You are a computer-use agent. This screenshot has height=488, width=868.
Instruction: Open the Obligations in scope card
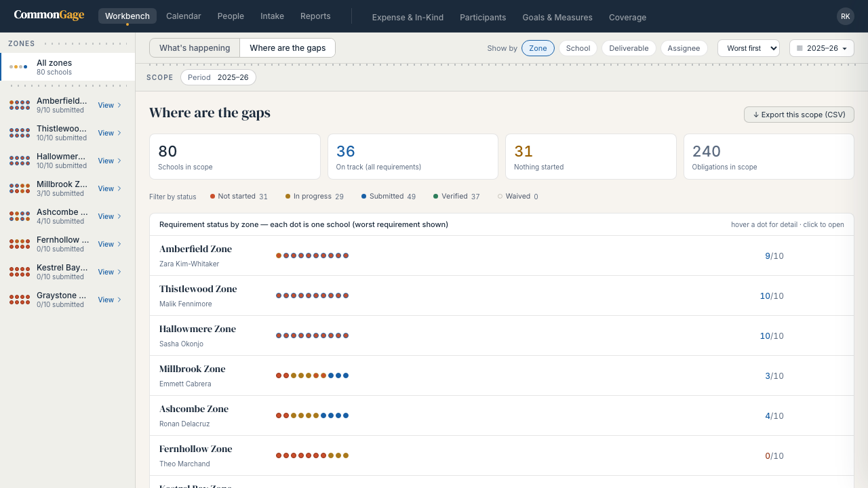[x=769, y=157]
